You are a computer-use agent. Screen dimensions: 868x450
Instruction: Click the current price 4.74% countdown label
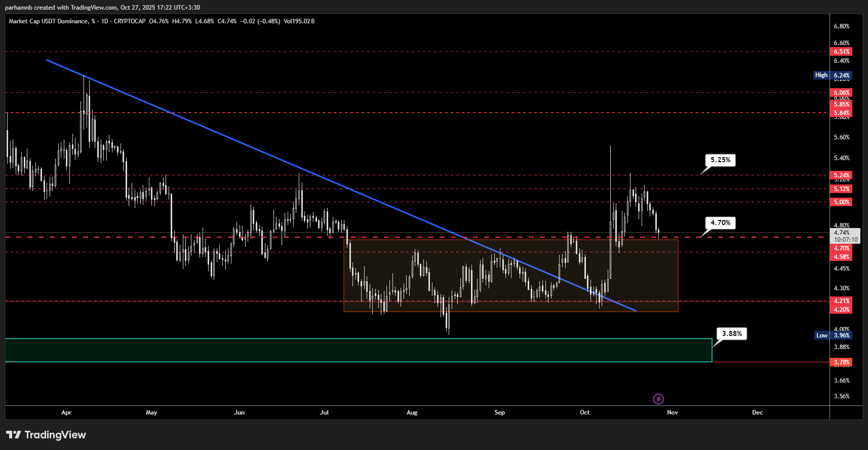846,236
